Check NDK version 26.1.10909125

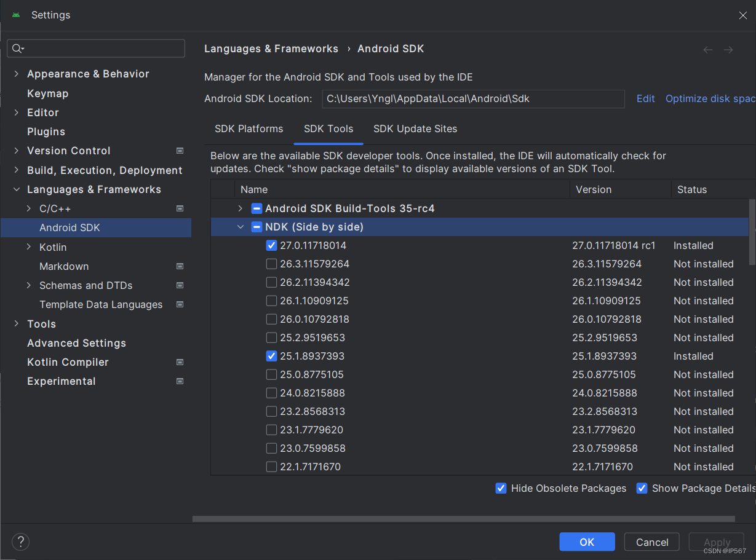pyautogui.click(x=271, y=301)
